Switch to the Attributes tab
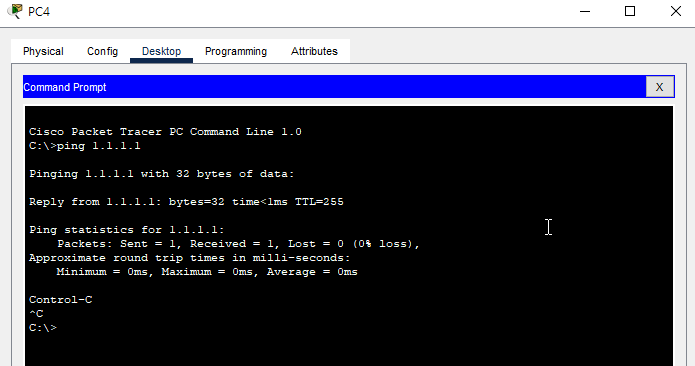This screenshot has width=695, height=366. 314,51
